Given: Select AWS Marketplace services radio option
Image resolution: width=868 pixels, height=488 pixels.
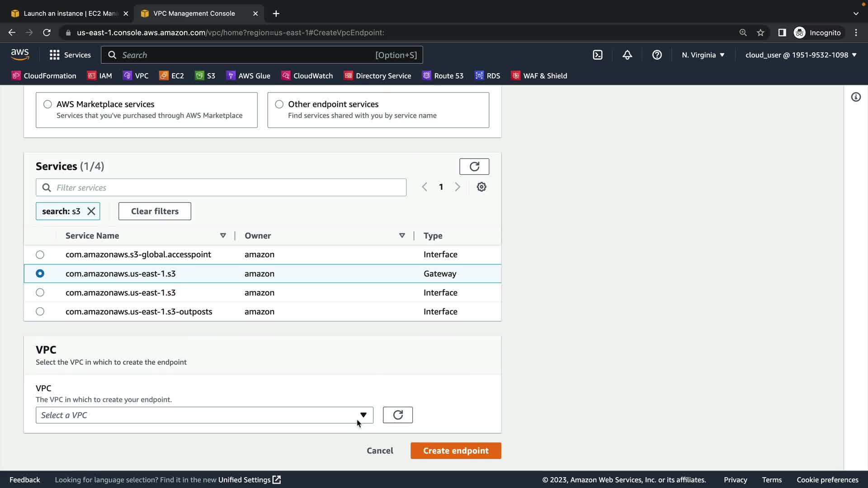Looking at the screenshot, I should coord(47,104).
